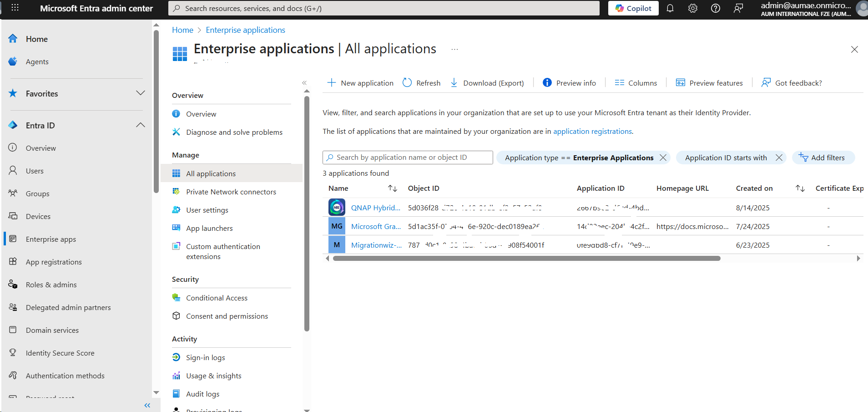Collapse the left navigation with double chevron

point(147,405)
